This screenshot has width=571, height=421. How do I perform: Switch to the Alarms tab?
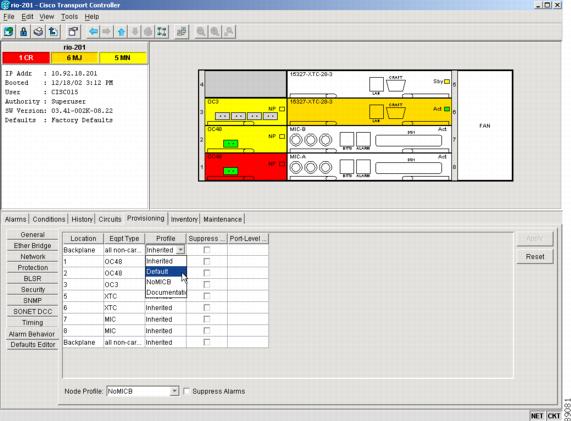(16, 219)
